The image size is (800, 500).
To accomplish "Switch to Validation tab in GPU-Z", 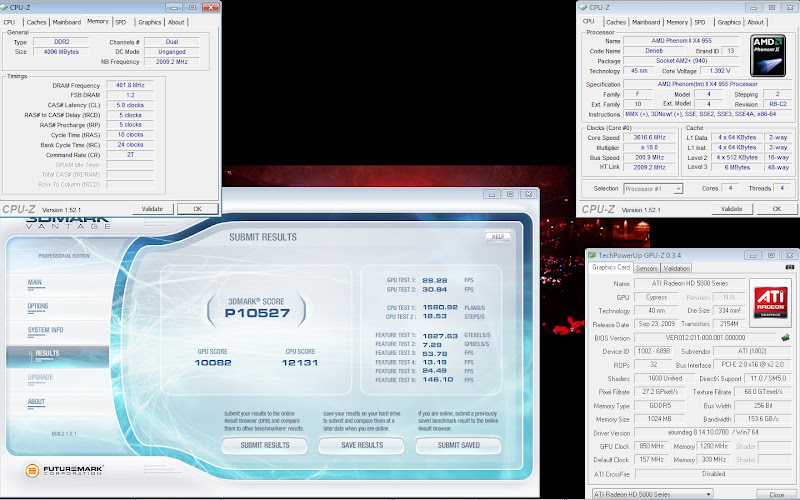I will (x=677, y=268).
